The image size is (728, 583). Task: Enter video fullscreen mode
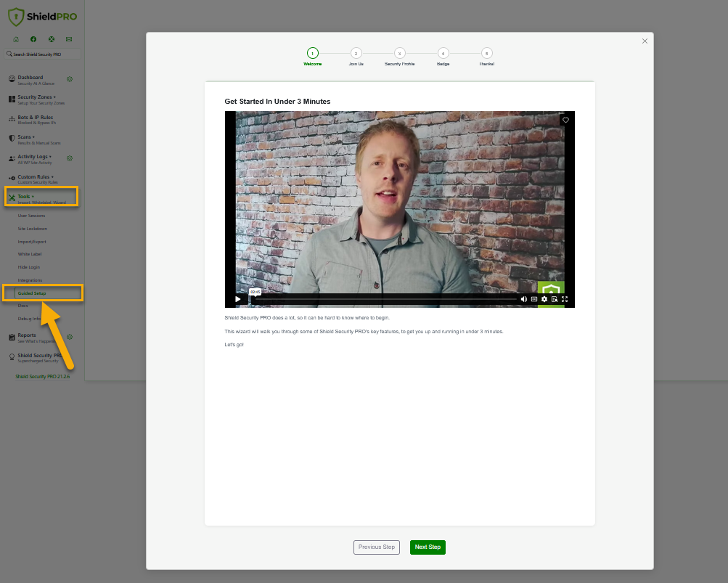click(565, 299)
